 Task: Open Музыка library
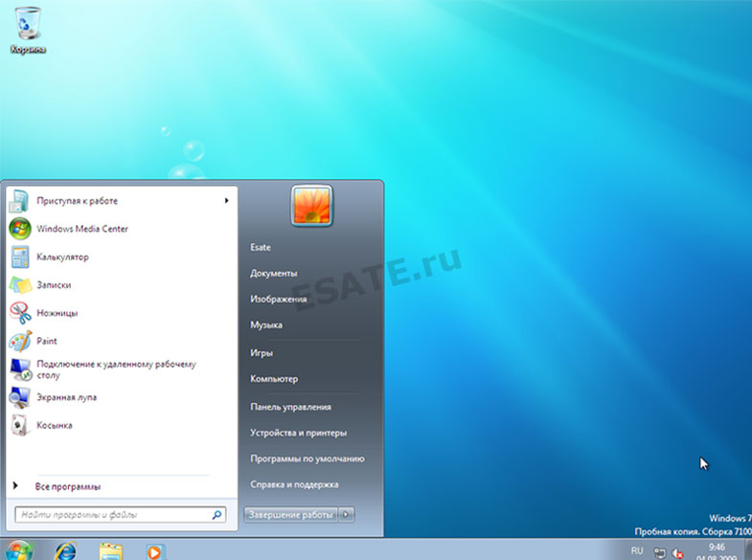coord(266,325)
